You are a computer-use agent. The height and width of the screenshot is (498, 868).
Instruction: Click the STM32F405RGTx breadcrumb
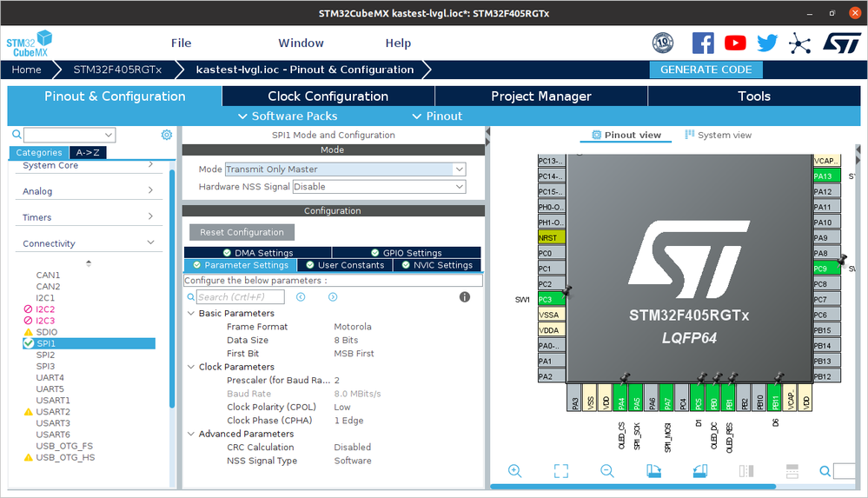(117, 70)
